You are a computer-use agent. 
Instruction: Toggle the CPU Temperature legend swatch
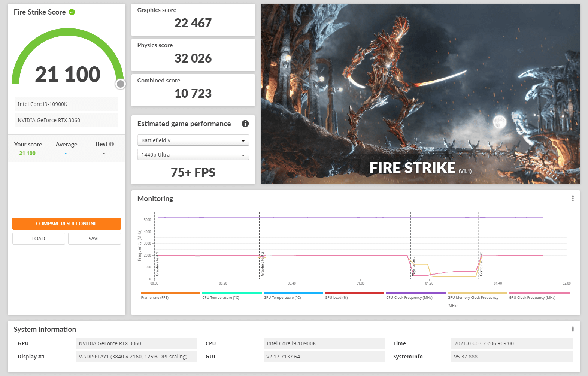click(x=232, y=292)
